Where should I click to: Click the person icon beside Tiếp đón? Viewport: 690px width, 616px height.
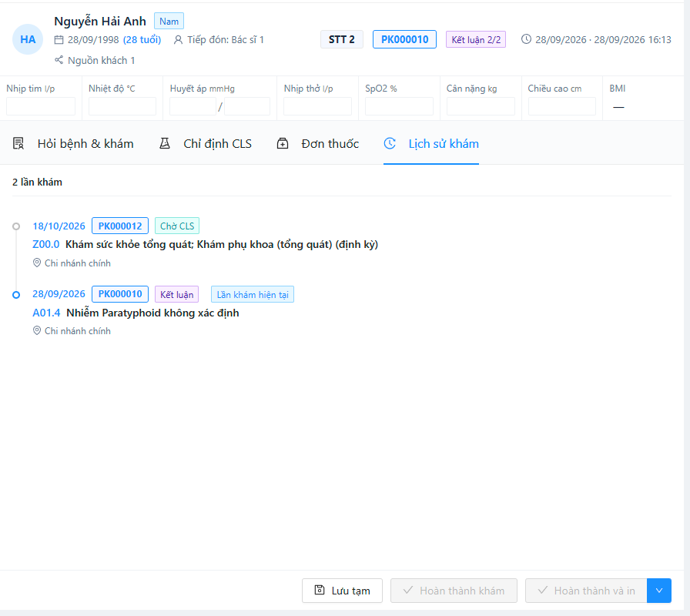[178, 40]
